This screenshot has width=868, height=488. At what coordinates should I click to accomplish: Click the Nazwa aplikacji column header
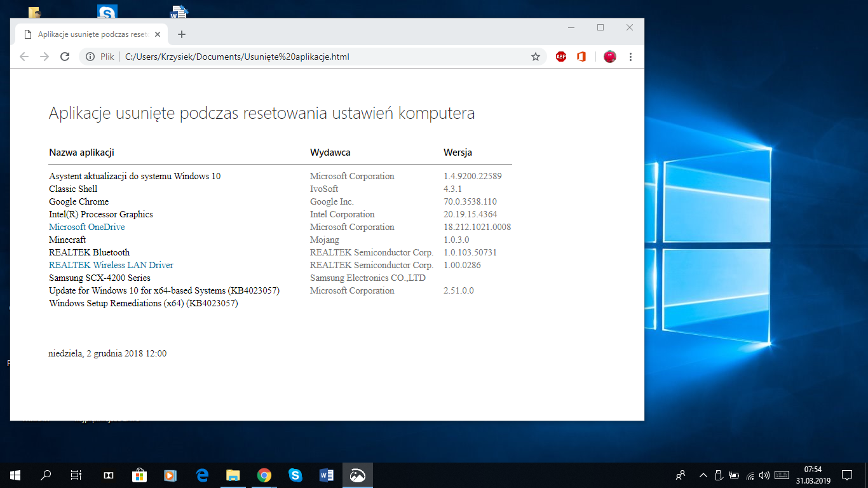click(x=81, y=152)
